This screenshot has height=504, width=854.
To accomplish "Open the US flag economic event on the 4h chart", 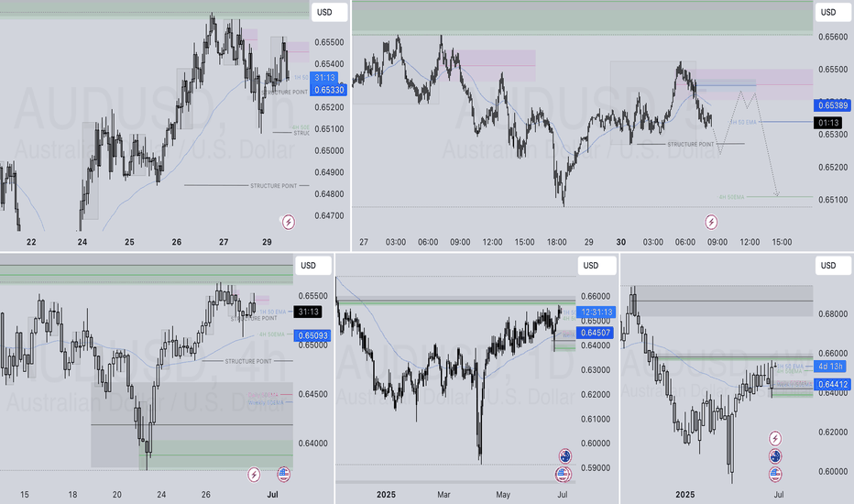I will [x=283, y=474].
